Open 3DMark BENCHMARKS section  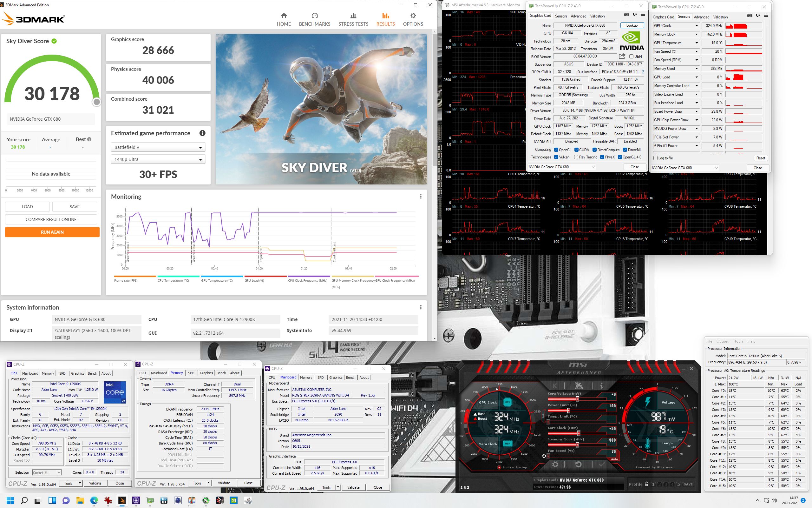[314, 19]
